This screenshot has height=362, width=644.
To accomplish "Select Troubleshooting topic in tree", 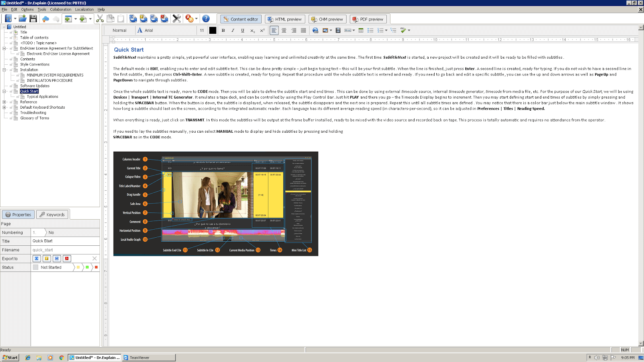I will [33, 113].
